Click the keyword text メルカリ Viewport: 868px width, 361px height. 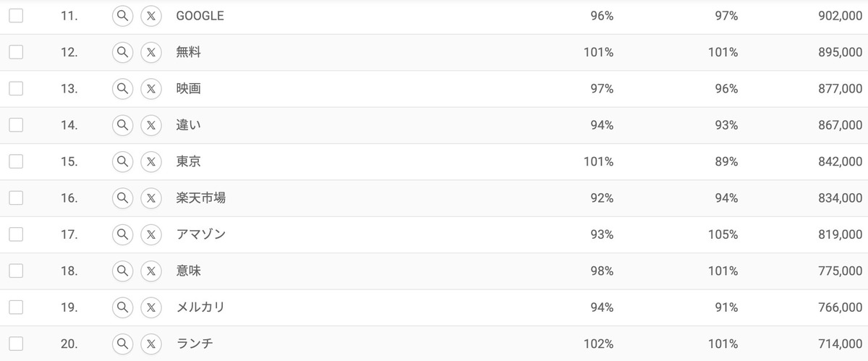tap(200, 307)
